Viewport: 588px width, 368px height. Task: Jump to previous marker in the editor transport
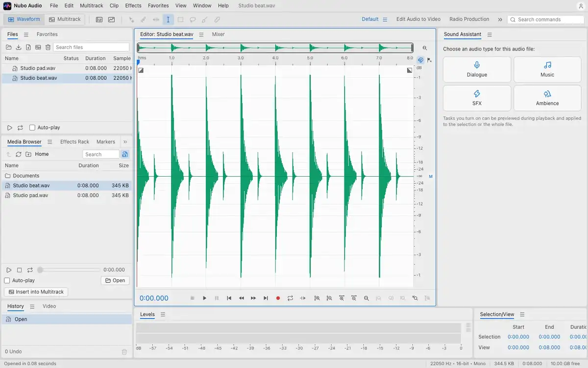[229, 298]
